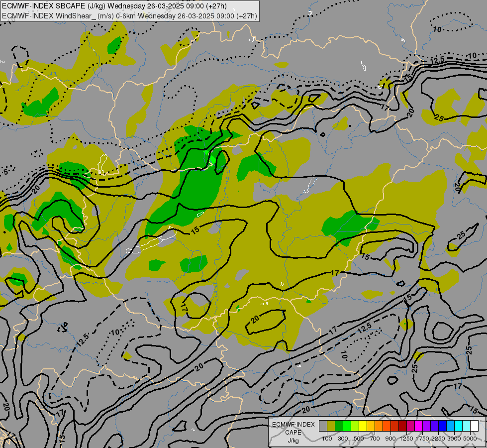Select the pure blue legend swatch
Image resolution: width=487 pixels, height=448 pixels.
click(443, 426)
